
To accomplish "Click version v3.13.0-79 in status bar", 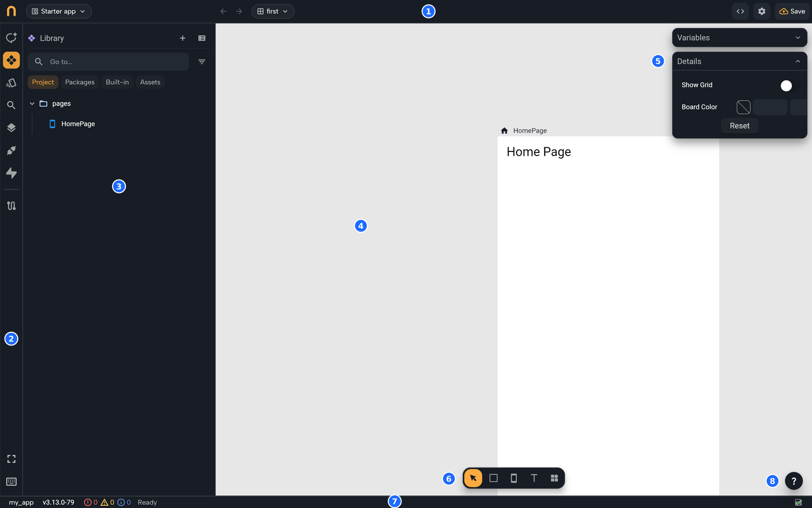I will click(58, 502).
